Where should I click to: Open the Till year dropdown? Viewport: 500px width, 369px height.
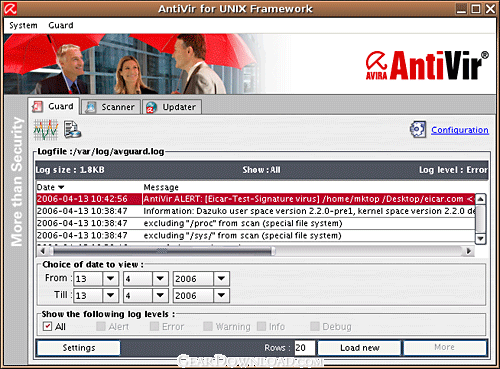[221, 295]
